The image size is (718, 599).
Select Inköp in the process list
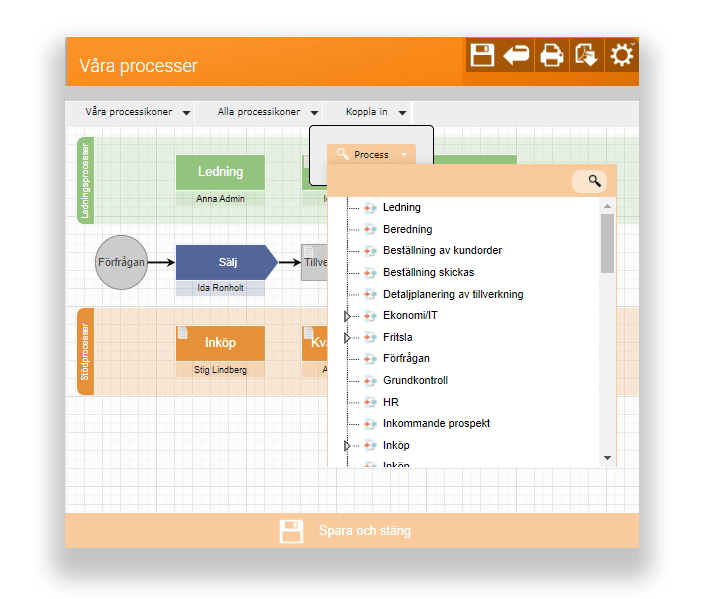[396, 446]
